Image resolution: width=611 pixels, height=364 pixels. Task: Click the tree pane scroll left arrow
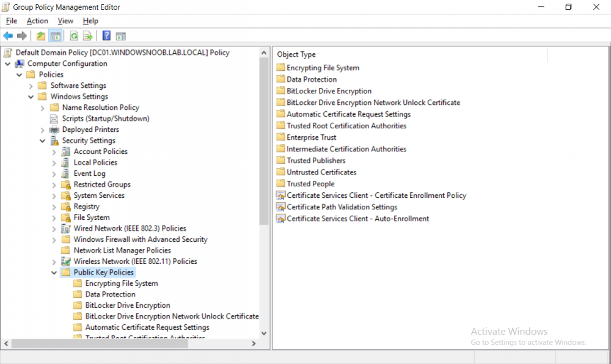click(6, 343)
